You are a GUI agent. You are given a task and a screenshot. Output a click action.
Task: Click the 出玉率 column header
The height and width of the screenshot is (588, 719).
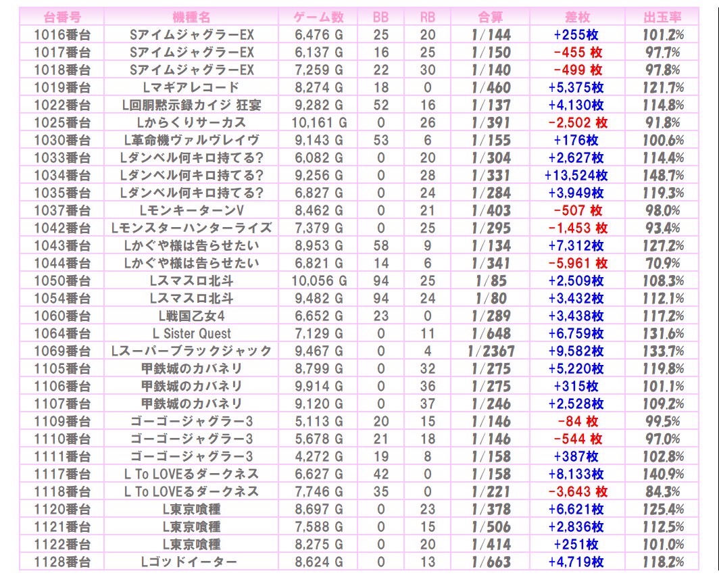(x=662, y=18)
